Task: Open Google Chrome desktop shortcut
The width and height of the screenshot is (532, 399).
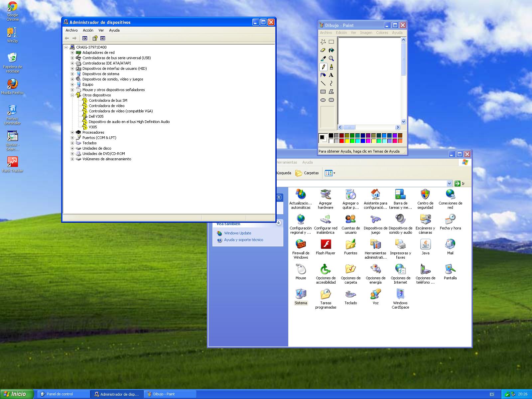Action: pyautogui.click(x=13, y=11)
